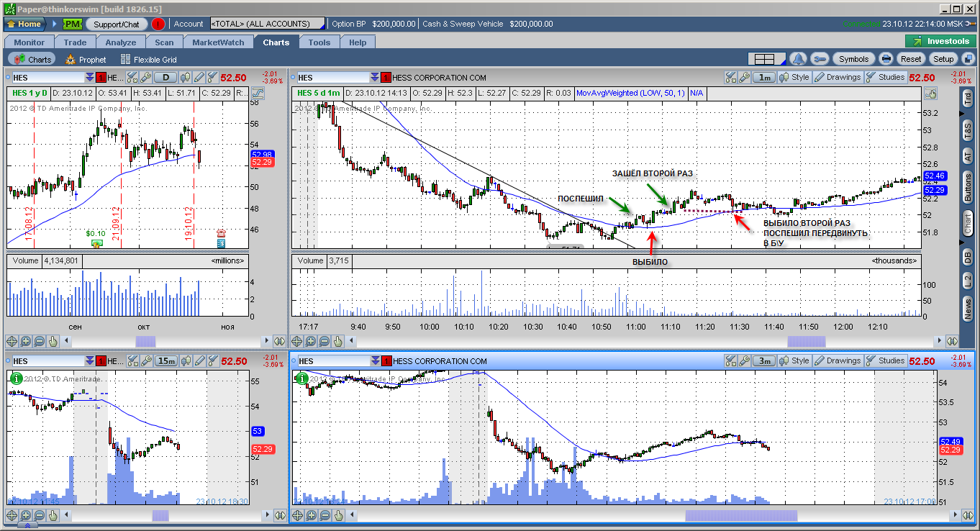Click share icon on daily chart header
The image size is (980, 531).
click(x=132, y=78)
